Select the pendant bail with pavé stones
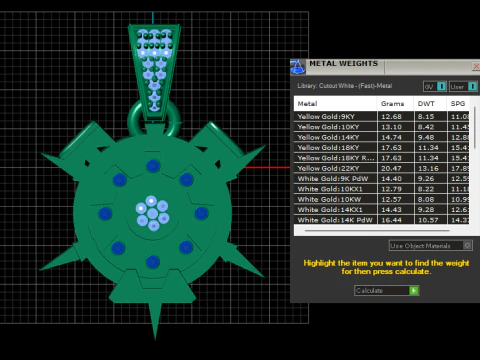The height and width of the screenshot is (360, 480). [x=154, y=72]
